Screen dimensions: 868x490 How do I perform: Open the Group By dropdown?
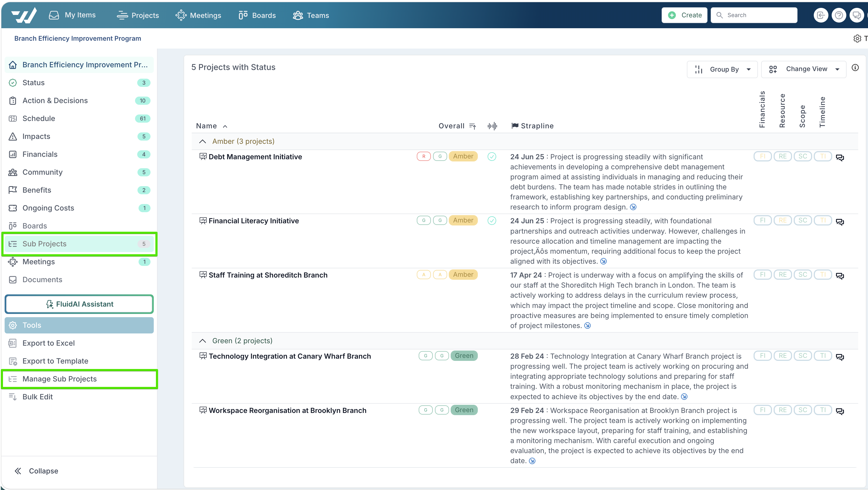pos(722,69)
